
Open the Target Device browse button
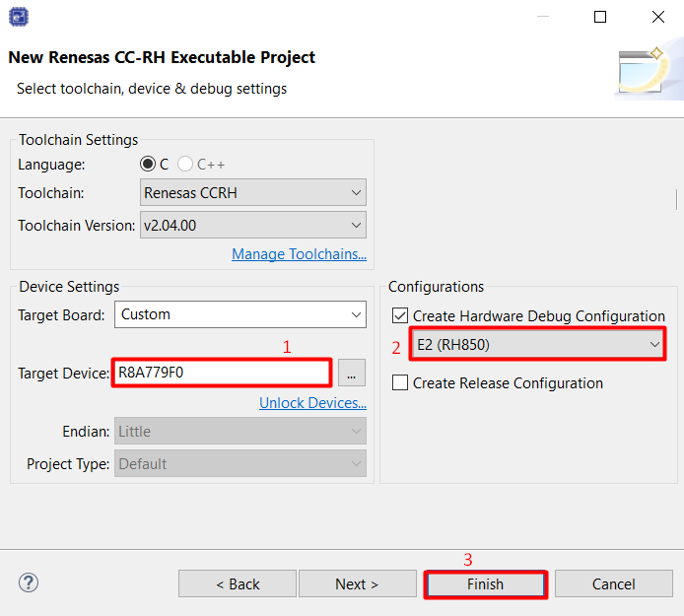click(x=351, y=373)
